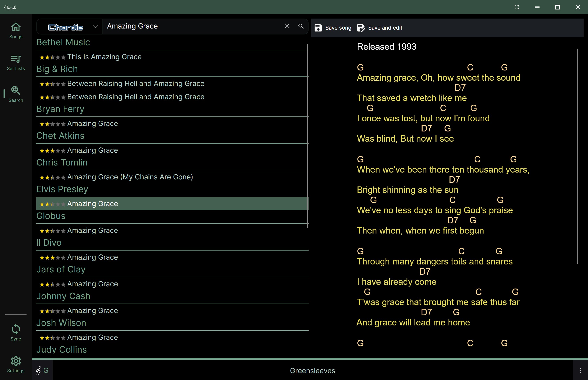Select Amazing Grace under Josh Wilson

[x=172, y=337]
